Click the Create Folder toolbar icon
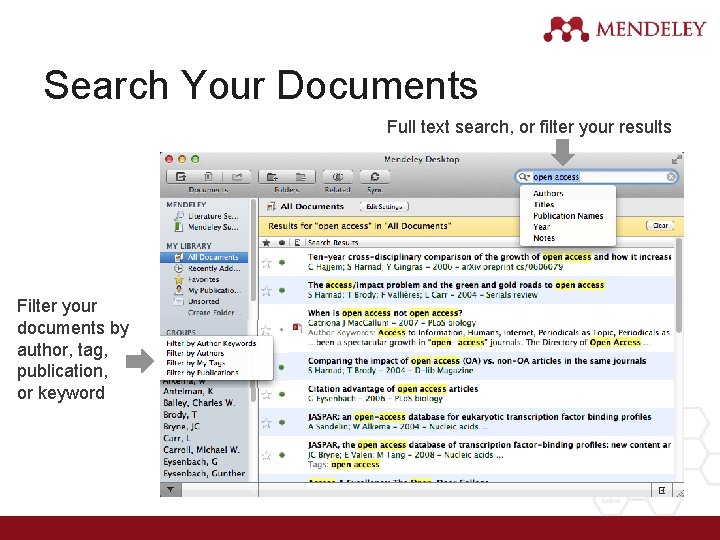Screen dimensions: 720x540 tap(272, 177)
